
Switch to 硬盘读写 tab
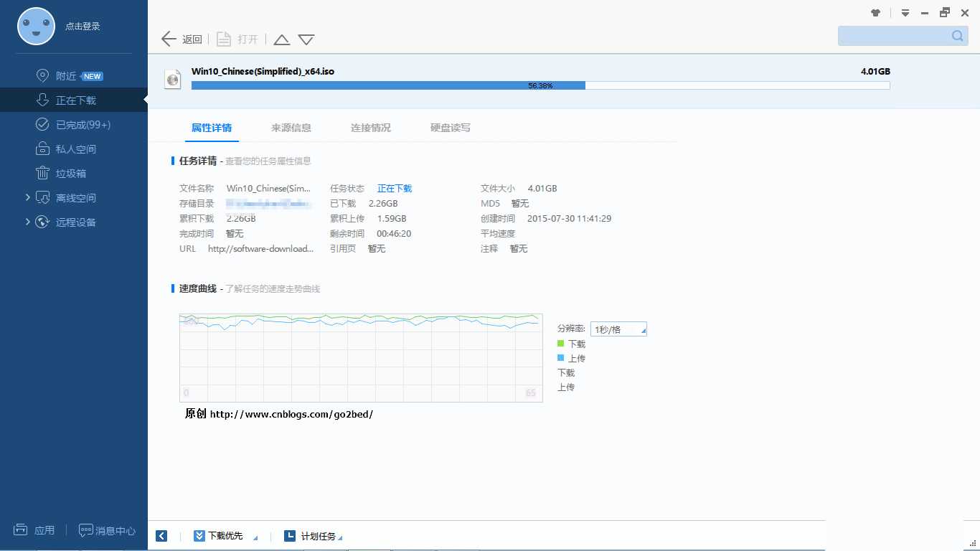click(x=451, y=128)
